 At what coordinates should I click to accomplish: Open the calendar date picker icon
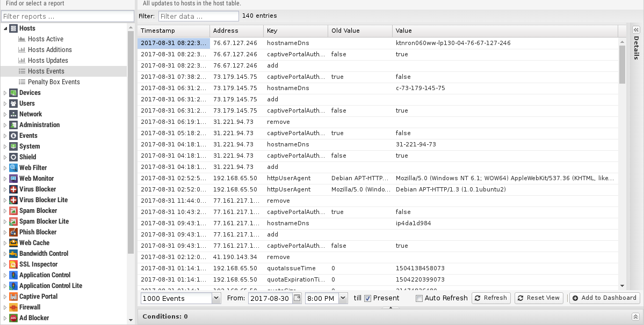click(297, 298)
